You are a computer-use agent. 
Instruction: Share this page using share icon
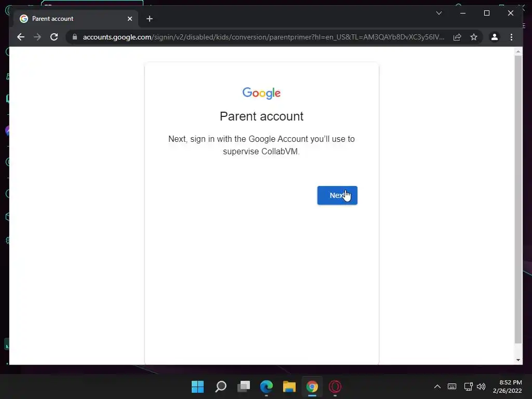coord(457,37)
